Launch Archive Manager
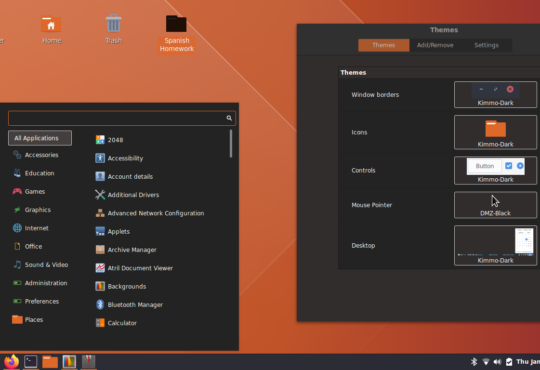The image size is (540, 370). click(126, 250)
